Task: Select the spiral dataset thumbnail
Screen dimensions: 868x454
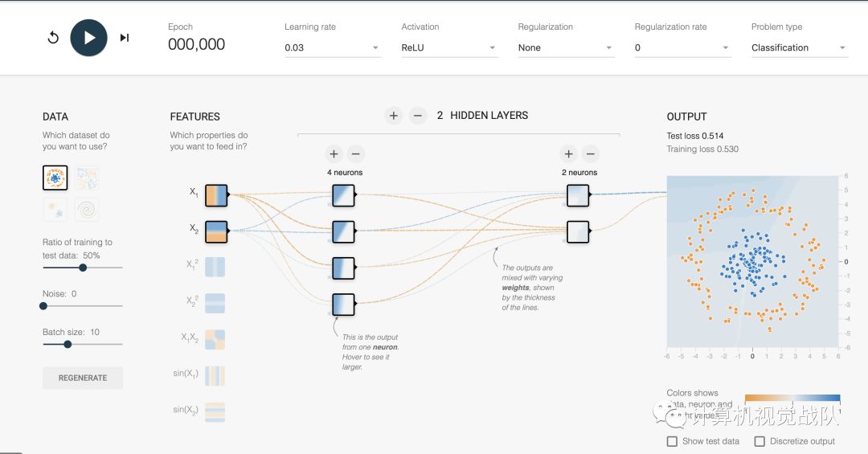Action: point(88,210)
